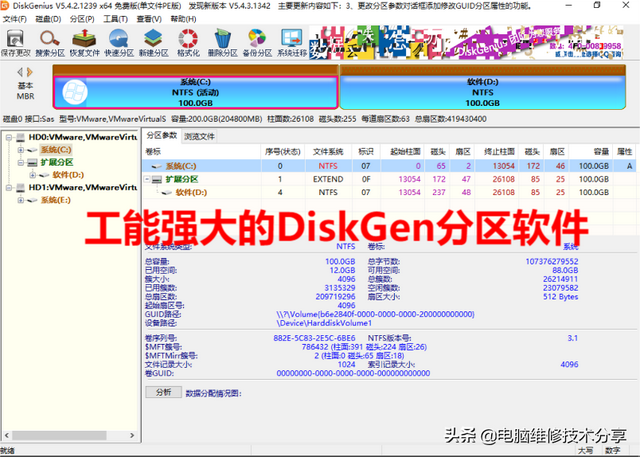Image resolution: width=640 pixels, height=457 pixels.
Task: Open the 备份分区 backup partition tool
Action: click(x=257, y=43)
